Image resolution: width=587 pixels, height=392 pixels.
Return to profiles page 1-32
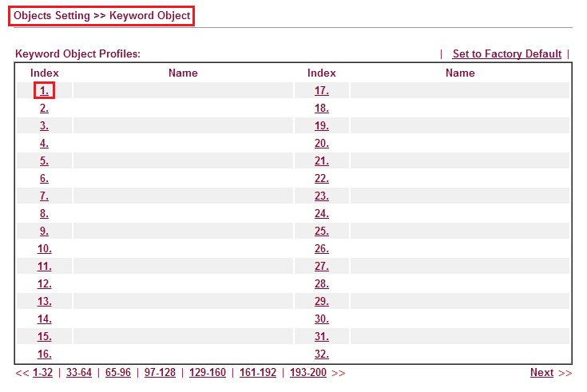(42, 373)
